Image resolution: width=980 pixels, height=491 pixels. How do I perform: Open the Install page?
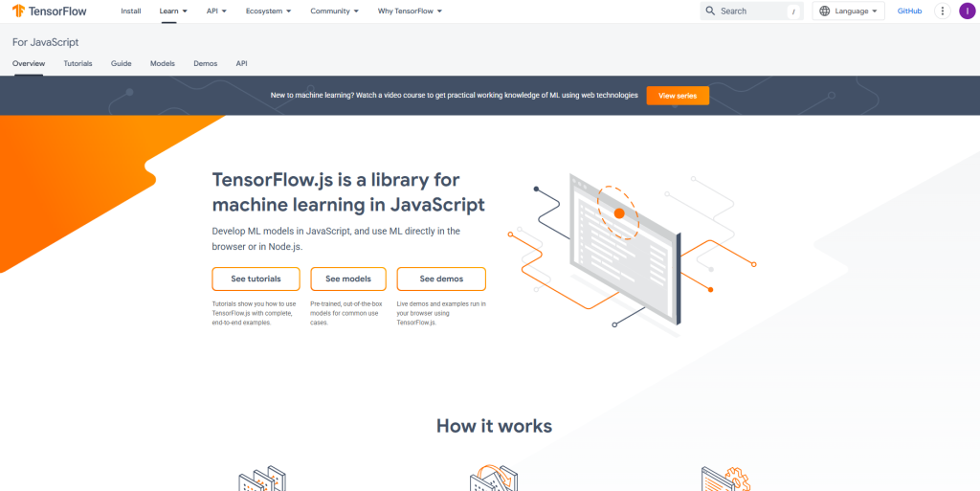(x=130, y=11)
